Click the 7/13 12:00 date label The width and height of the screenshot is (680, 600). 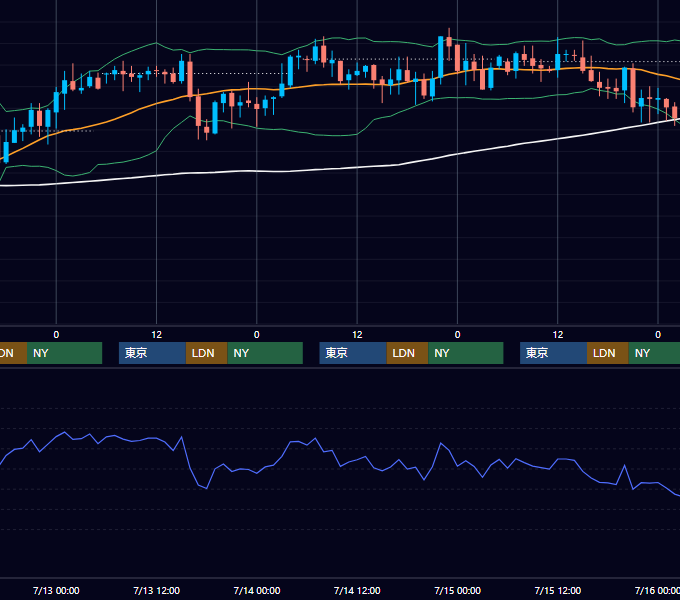click(156, 590)
